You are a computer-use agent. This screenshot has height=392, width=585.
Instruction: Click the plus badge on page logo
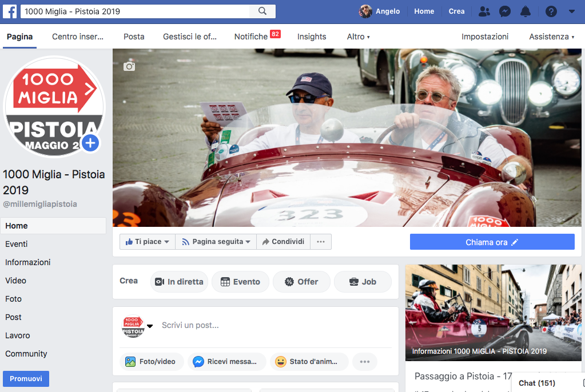90,143
